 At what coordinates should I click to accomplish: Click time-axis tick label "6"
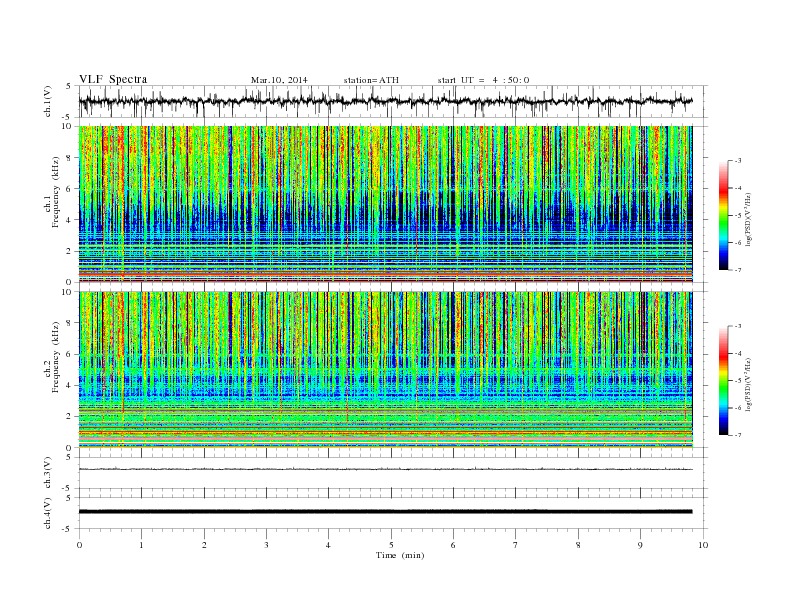pos(453,545)
